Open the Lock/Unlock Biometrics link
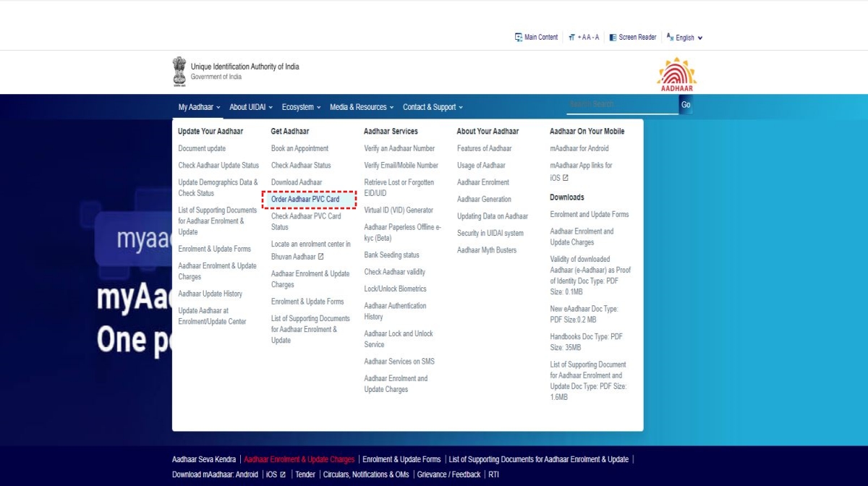The width and height of the screenshot is (868, 486). tap(395, 289)
